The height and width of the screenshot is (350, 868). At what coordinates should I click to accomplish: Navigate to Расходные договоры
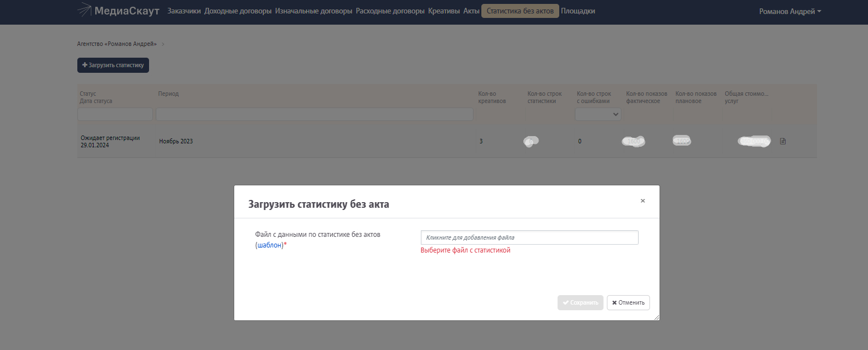[390, 11]
